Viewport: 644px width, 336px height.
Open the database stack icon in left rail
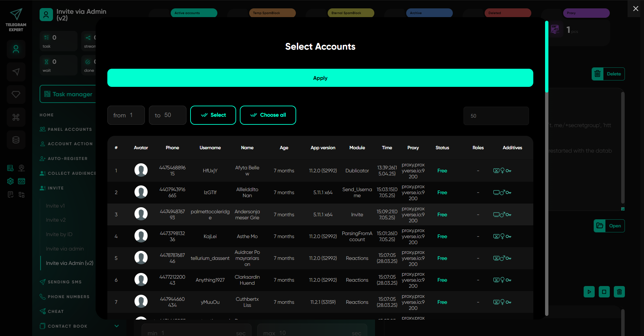tap(16, 140)
